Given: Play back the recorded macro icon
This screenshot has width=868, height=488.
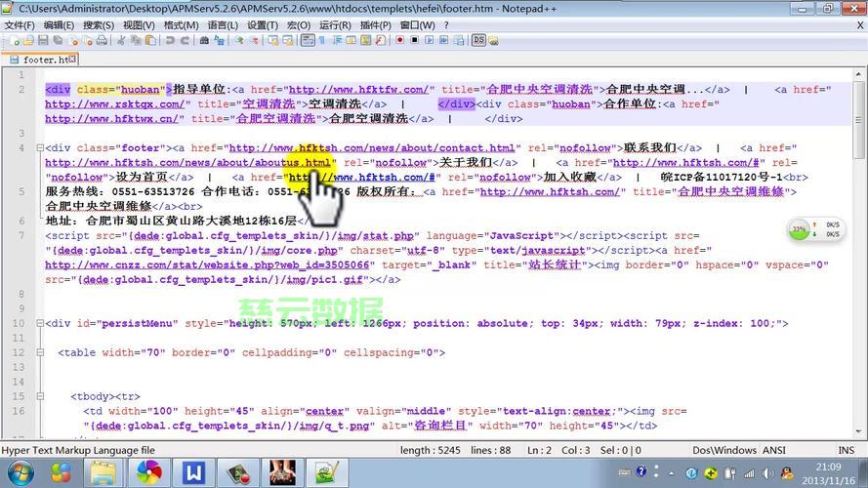Looking at the screenshot, I should coord(429,40).
